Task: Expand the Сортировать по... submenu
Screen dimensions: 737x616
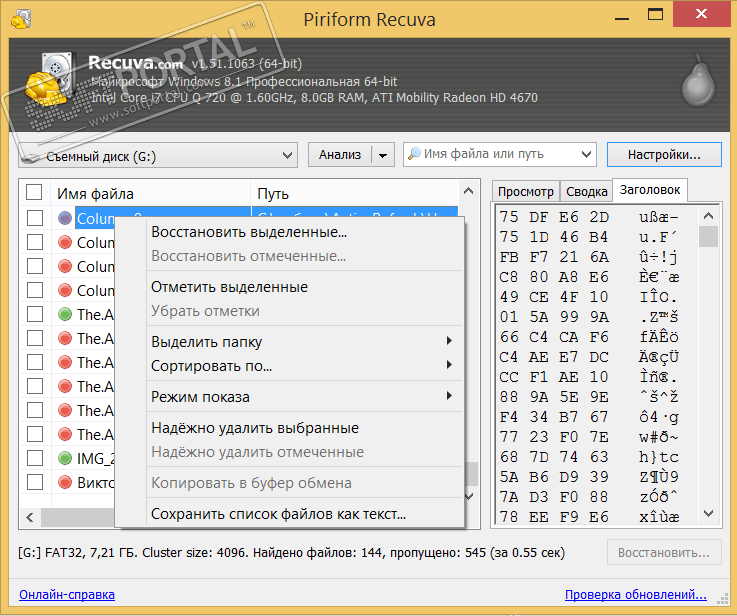Action: coord(305,366)
